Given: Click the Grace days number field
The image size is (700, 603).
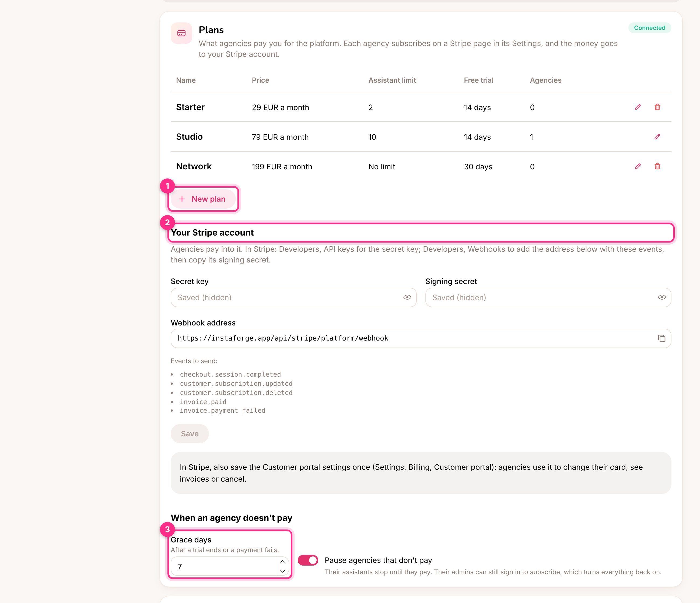Looking at the screenshot, I should tap(224, 566).
